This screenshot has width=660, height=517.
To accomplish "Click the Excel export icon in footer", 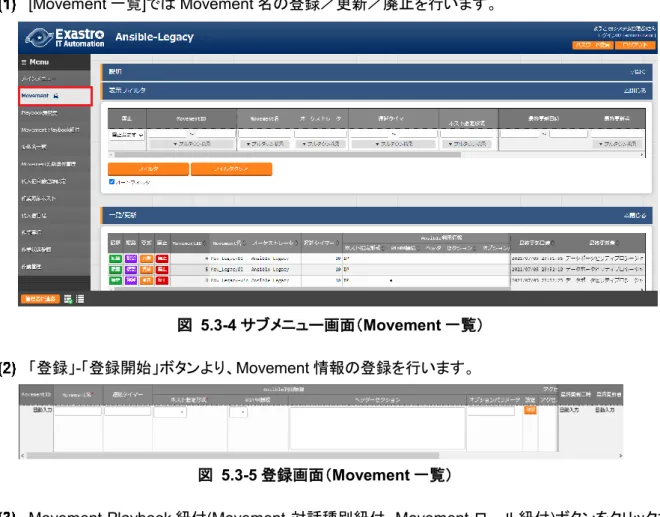I will 68,299.
